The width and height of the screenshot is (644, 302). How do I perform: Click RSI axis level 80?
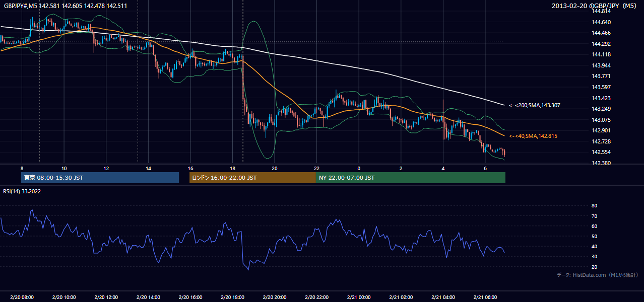tap(594, 206)
